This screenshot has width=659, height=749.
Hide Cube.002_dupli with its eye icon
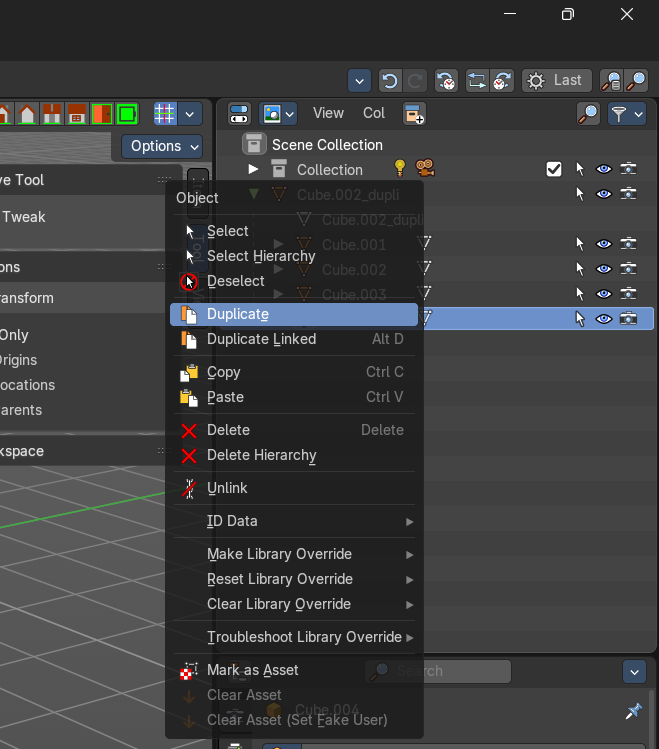[604, 194]
